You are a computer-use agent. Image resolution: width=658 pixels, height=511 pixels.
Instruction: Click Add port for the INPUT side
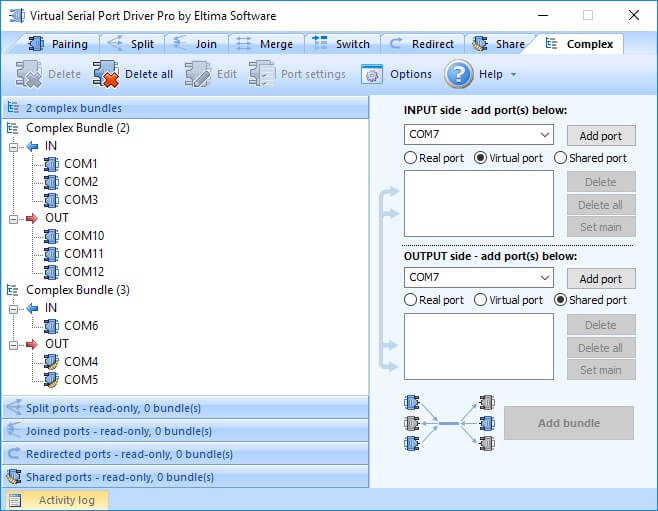600,136
